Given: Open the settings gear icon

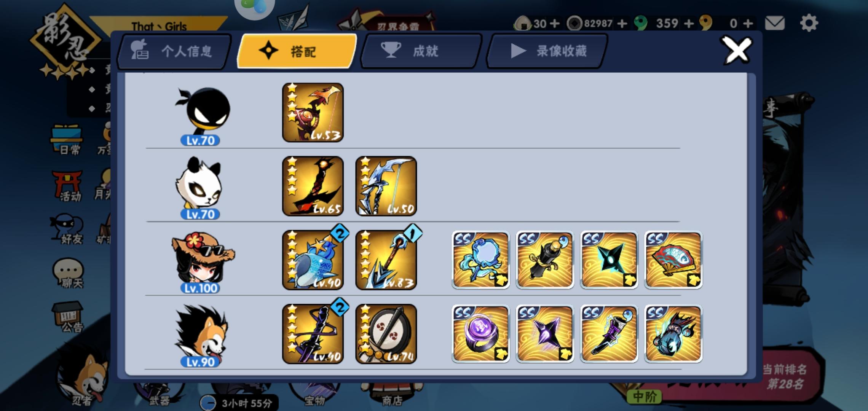Looking at the screenshot, I should pyautogui.click(x=809, y=23).
